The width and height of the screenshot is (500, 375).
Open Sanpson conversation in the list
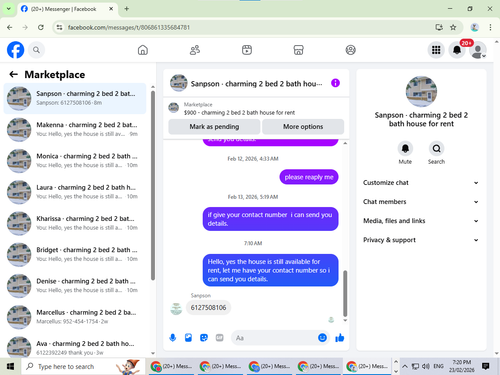point(75,98)
